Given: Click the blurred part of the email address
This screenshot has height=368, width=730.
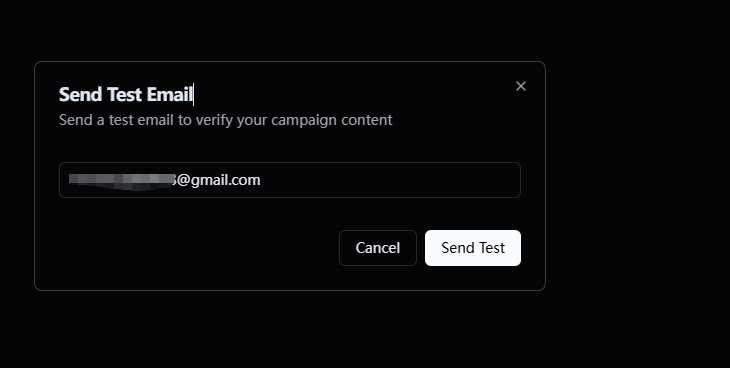Looking at the screenshot, I should 121,181.
